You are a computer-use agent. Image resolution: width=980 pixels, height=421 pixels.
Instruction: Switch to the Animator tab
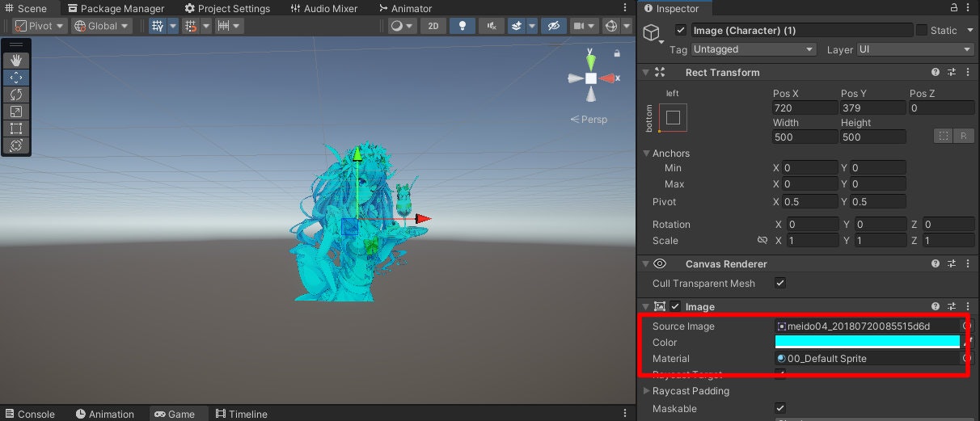point(406,8)
